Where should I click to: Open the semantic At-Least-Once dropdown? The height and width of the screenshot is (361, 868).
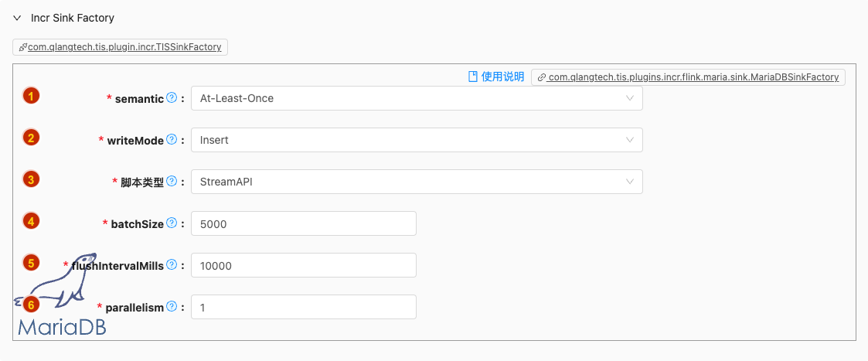pyautogui.click(x=417, y=98)
